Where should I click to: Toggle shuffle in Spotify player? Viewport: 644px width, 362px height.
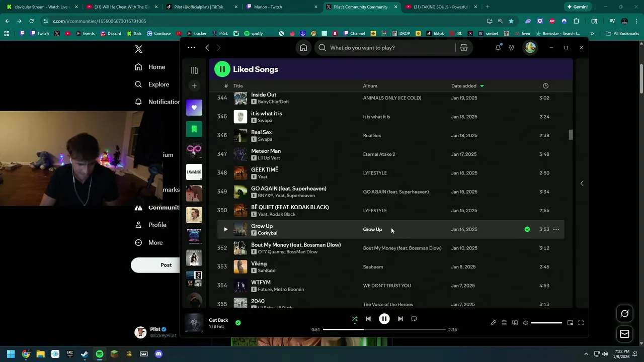point(355,319)
